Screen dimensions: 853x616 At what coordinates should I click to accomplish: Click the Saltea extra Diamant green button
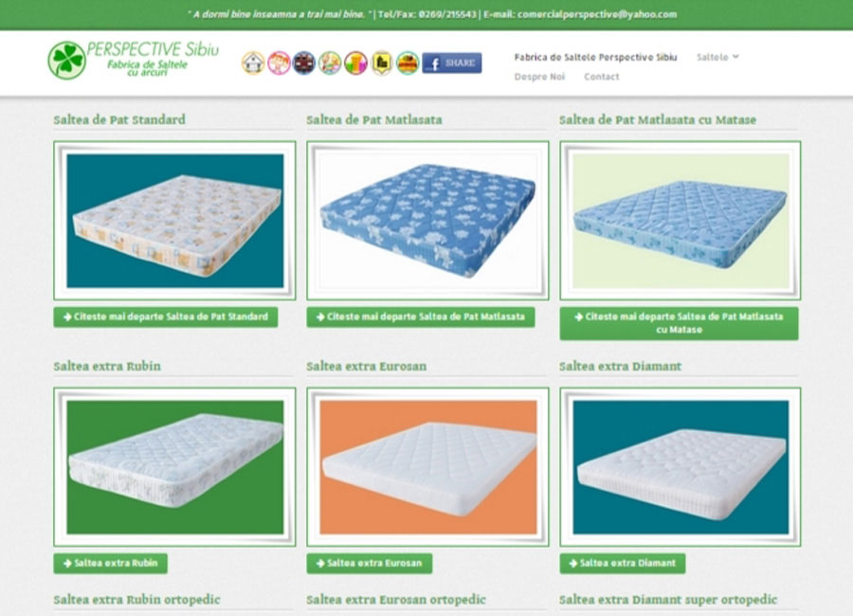(623, 563)
